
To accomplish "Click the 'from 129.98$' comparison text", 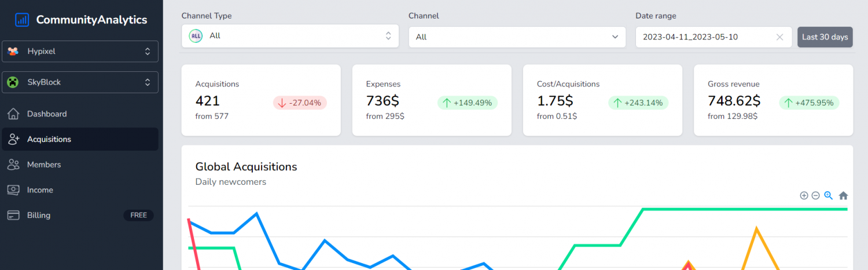I will click(x=733, y=116).
